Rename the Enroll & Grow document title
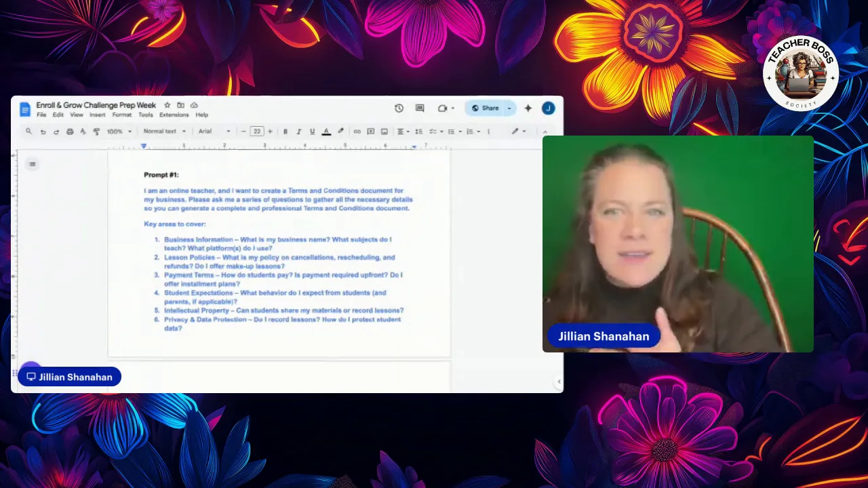The height and width of the screenshot is (488, 868). tap(96, 105)
